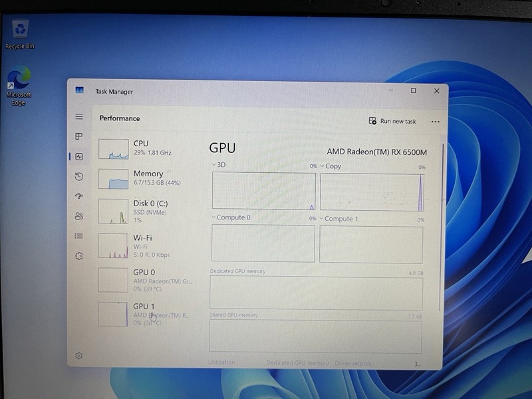Click the SSD (NVMe) disk type text
This screenshot has height=399, width=532.
[150, 212]
